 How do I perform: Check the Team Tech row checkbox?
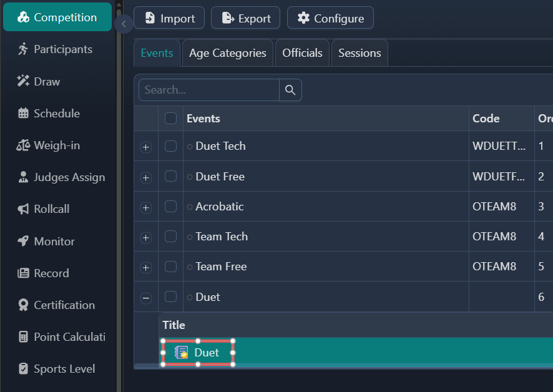[170, 236]
